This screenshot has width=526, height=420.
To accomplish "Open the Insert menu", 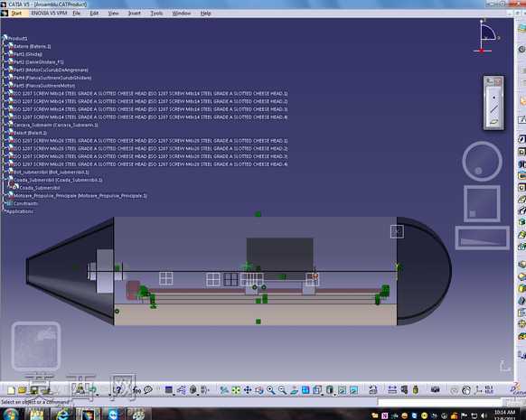I will pos(134,13).
